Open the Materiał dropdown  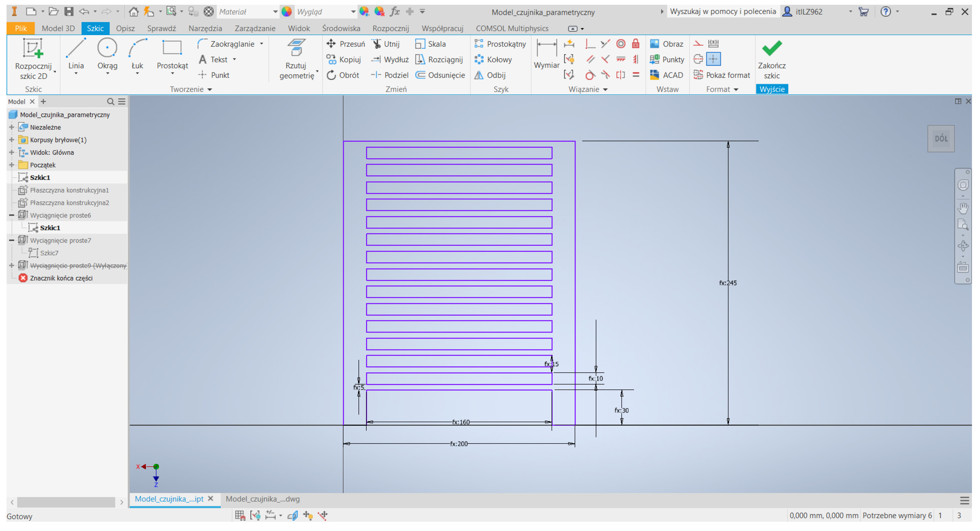[x=275, y=12]
